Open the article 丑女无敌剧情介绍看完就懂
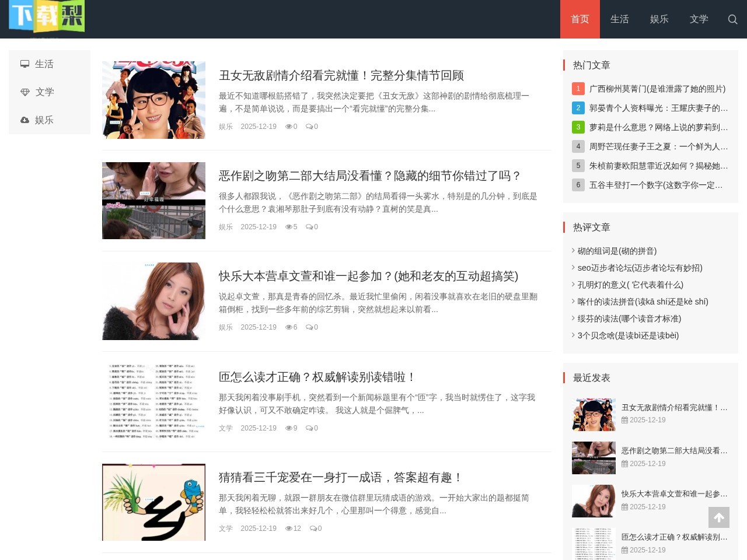The image size is (747, 560). point(341,75)
